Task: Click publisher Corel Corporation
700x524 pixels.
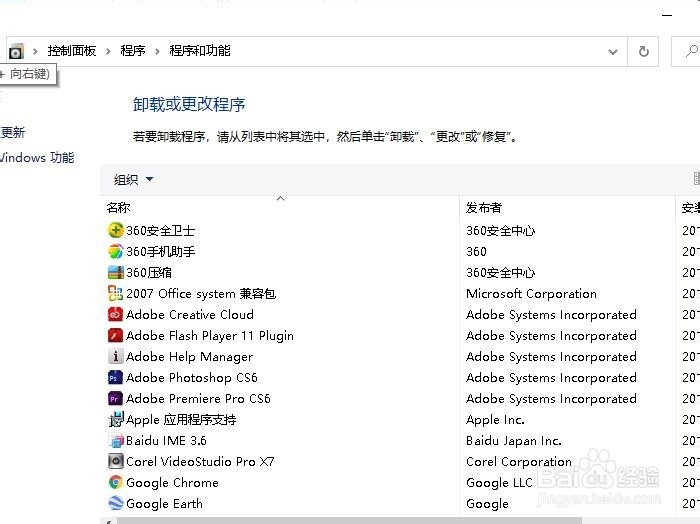Action: (519, 462)
